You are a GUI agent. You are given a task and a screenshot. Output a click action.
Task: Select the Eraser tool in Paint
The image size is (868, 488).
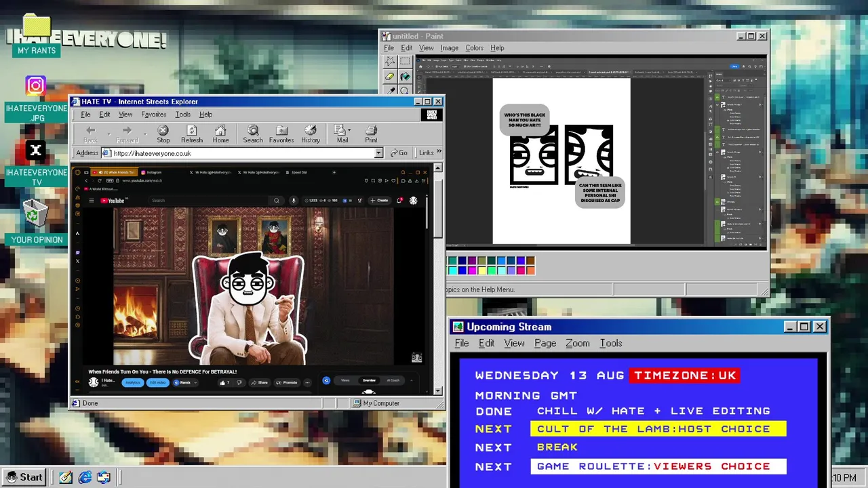390,77
